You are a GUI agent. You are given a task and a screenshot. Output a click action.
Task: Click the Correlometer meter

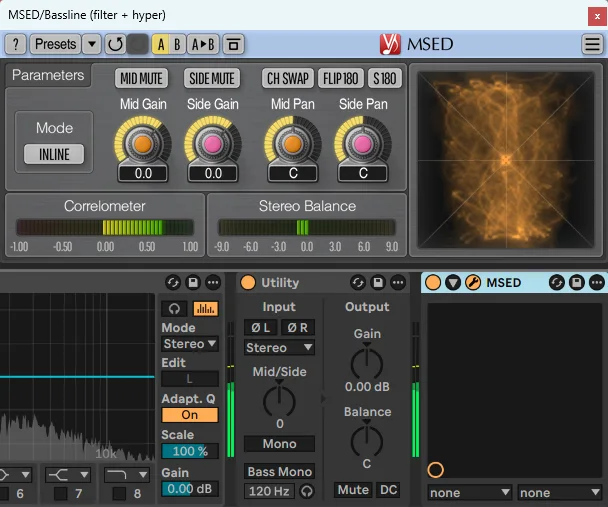coord(105,228)
